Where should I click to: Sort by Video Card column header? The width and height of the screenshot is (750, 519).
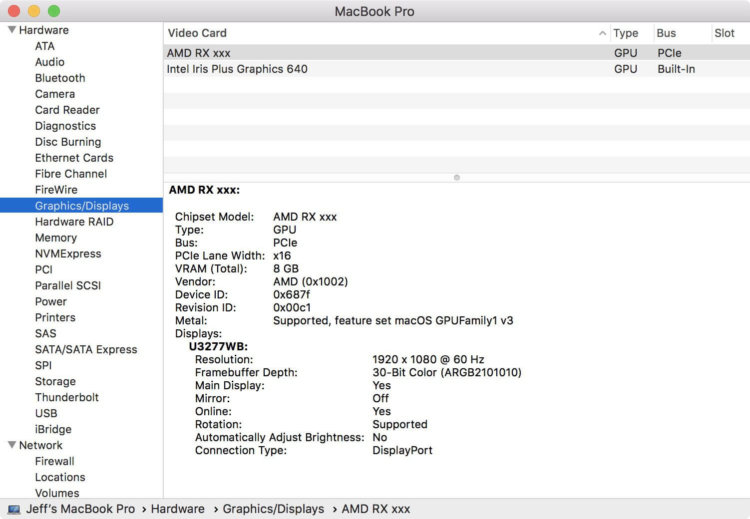(x=197, y=33)
